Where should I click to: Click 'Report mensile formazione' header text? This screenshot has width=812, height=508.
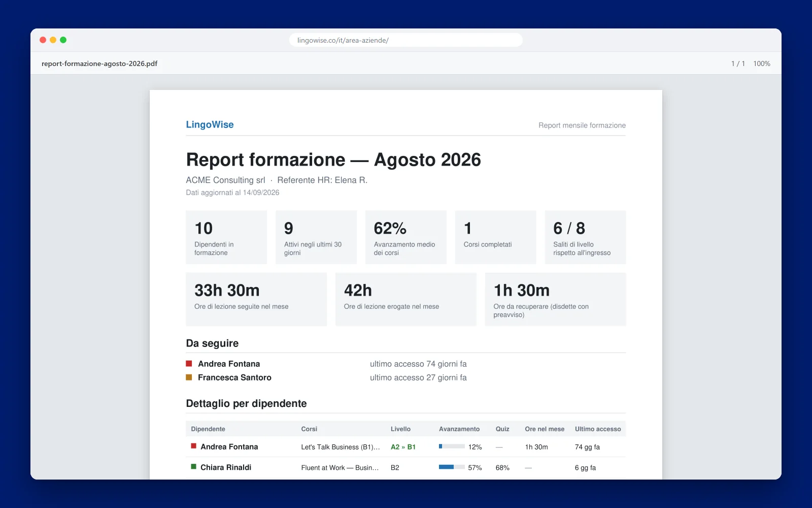582,125
